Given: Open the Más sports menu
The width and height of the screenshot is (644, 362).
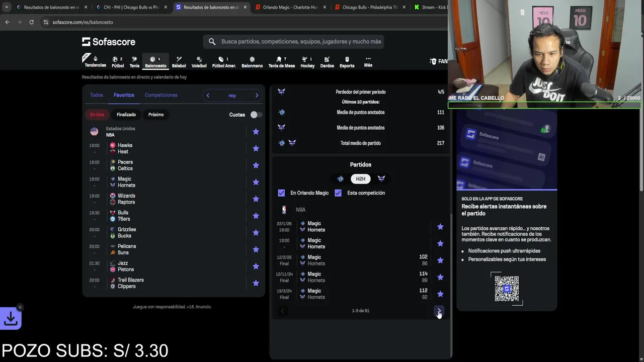Looking at the screenshot, I should 368,62.
